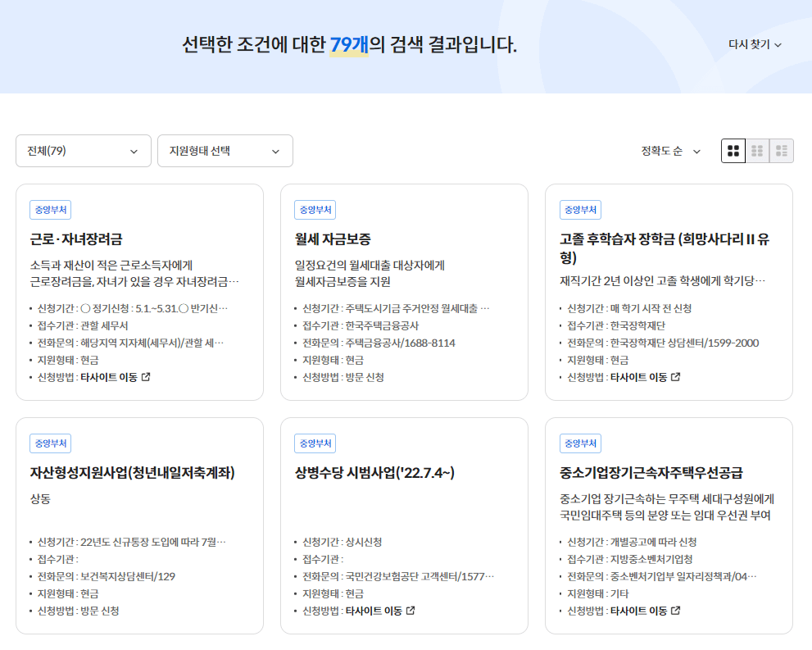Screen dimensions: 812x650
Task: Select text 신청기간 : 상시신청
Action: point(342,543)
